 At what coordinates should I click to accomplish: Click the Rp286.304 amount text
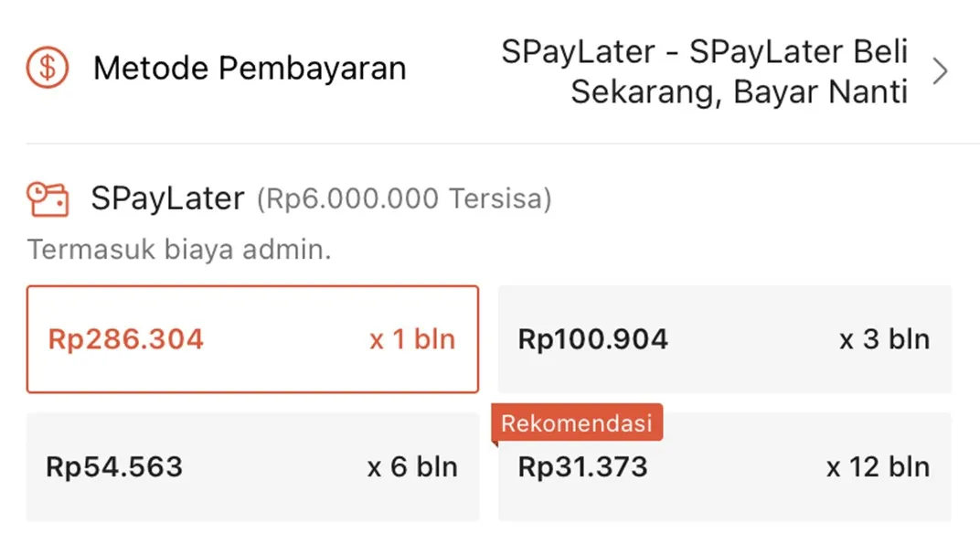pos(126,339)
